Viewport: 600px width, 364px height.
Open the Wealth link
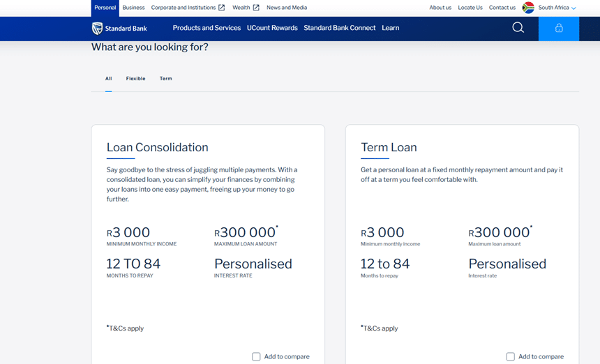pyautogui.click(x=241, y=8)
